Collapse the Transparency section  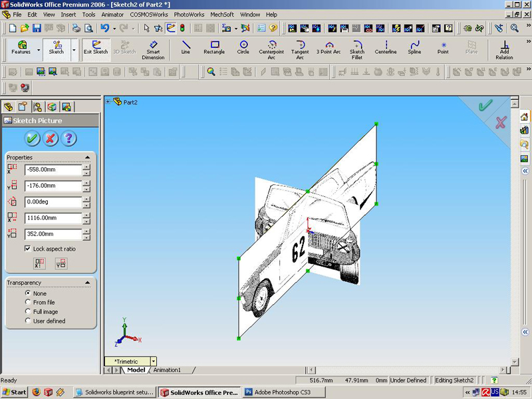tap(88, 283)
